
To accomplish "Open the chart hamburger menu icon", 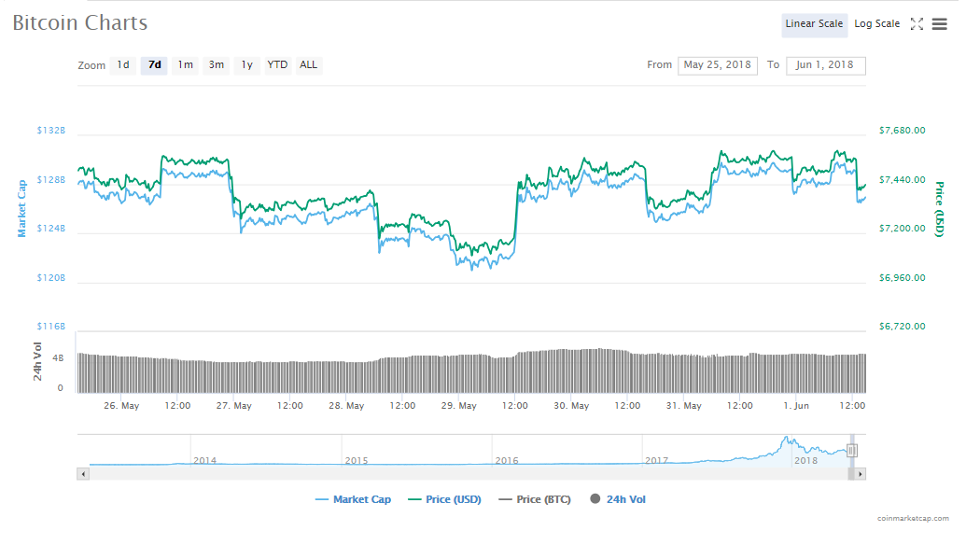I will click(x=940, y=23).
